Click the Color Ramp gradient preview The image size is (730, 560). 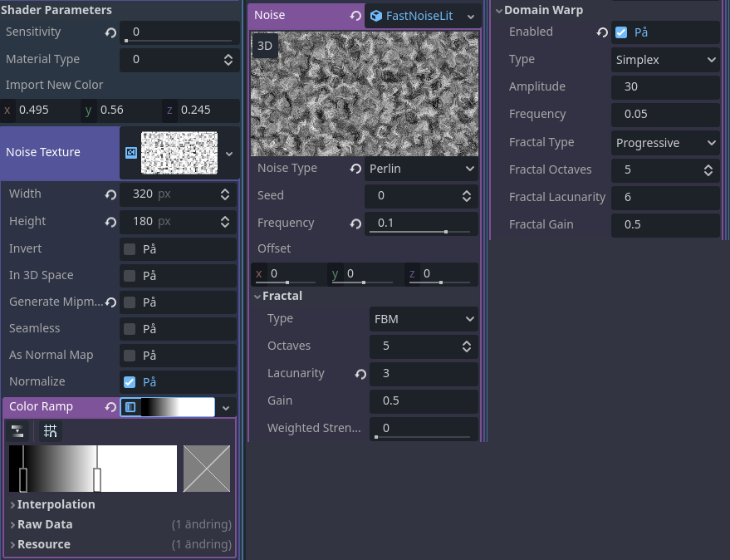click(178, 407)
